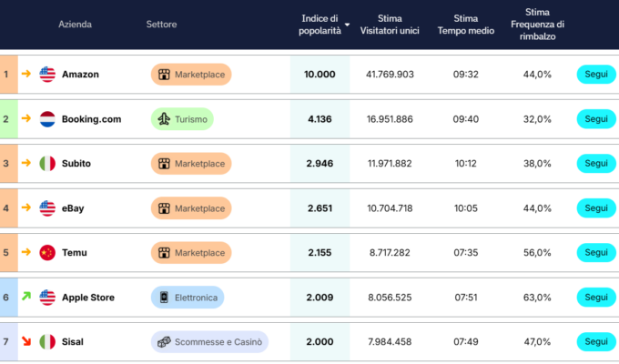Click the Chinese flag beside Temu
Viewport: 619px width, 364px height.
coord(47,253)
